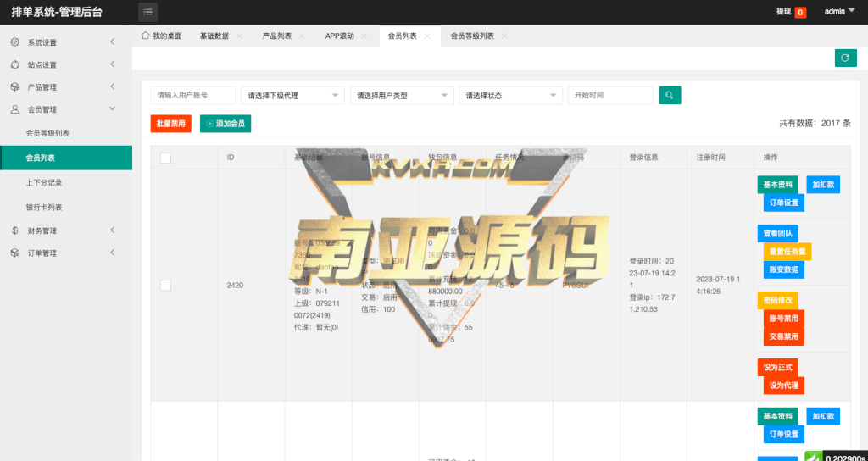This screenshot has width=868, height=461.
Task: Switch to the 产品列表 tab
Action: click(277, 36)
